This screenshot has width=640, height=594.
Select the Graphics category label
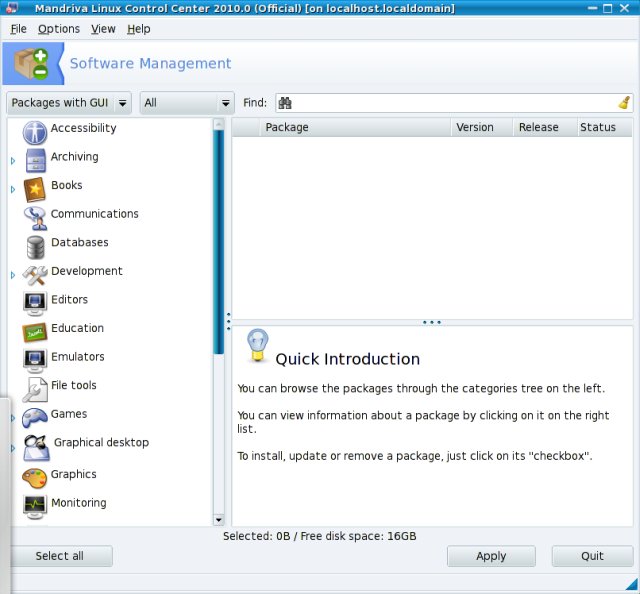pyautogui.click(x=74, y=474)
